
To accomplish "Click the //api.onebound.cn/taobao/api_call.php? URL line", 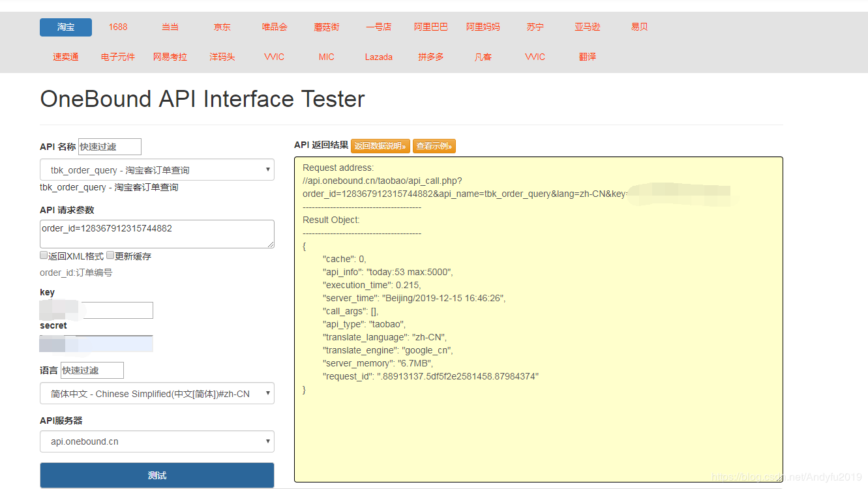I will coord(382,181).
